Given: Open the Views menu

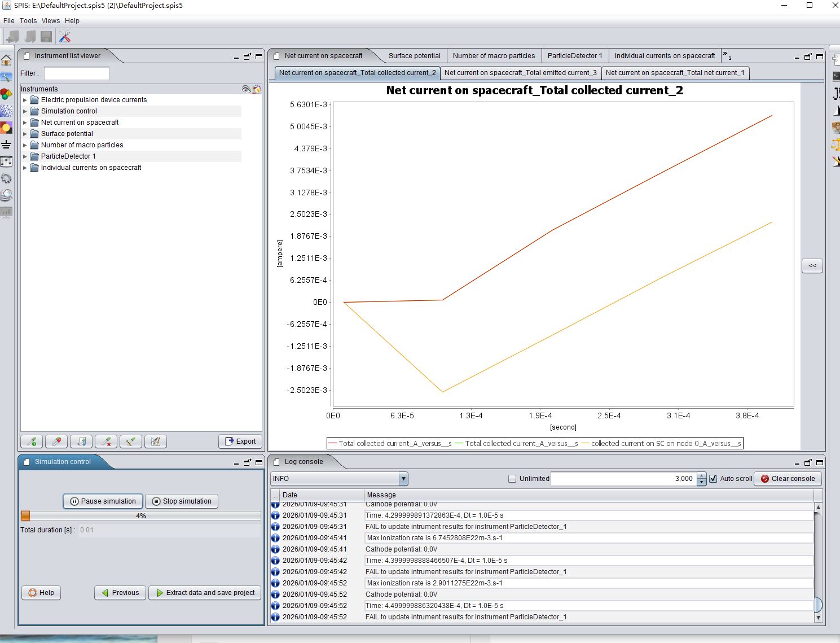Looking at the screenshot, I should (x=50, y=21).
